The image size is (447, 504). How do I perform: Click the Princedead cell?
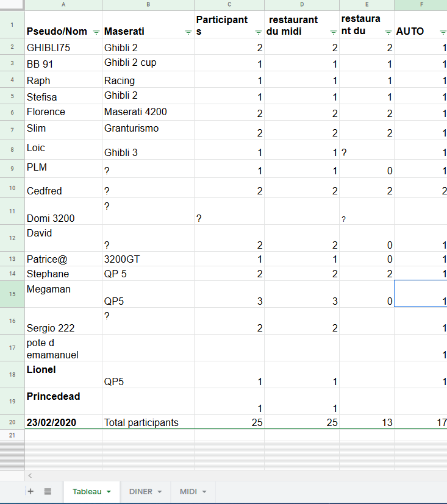pyautogui.click(x=63, y=402)
